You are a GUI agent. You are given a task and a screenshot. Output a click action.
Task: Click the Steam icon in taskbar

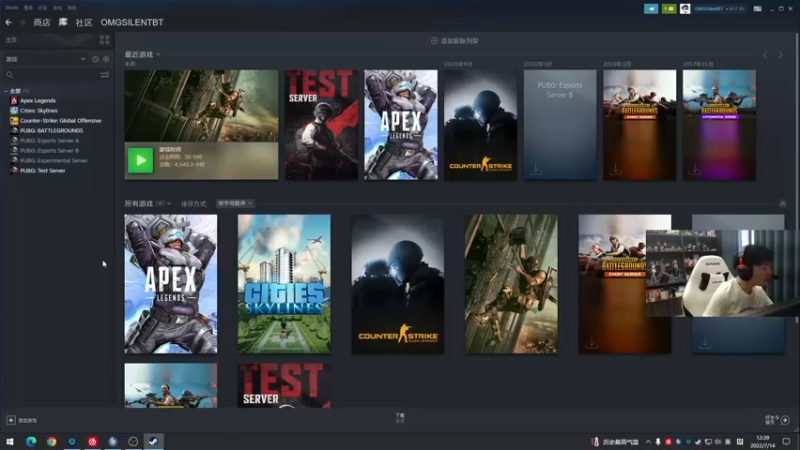[153, 441]
